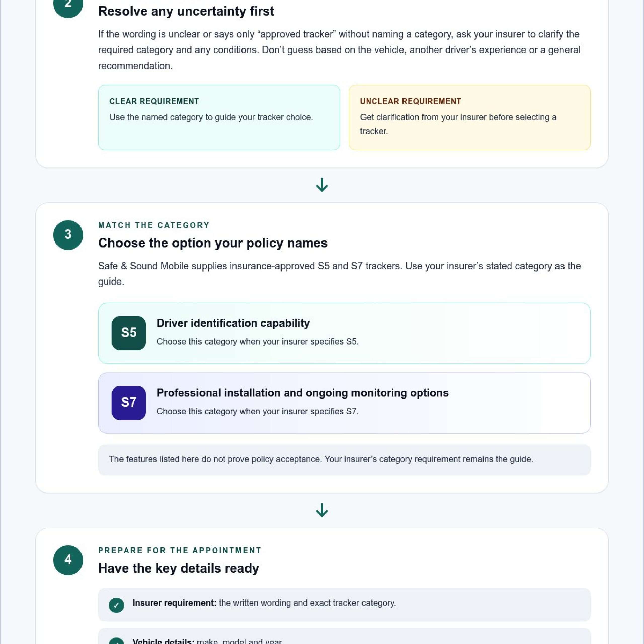644x644 pixels.
Task: Click the step 4 number badge
Action: click(x=68, y=560)
